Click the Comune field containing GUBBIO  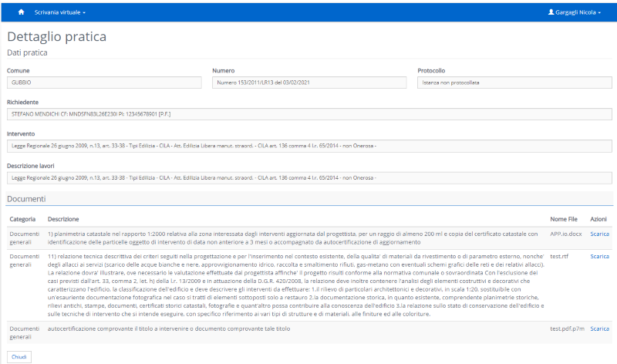point(104,83)
